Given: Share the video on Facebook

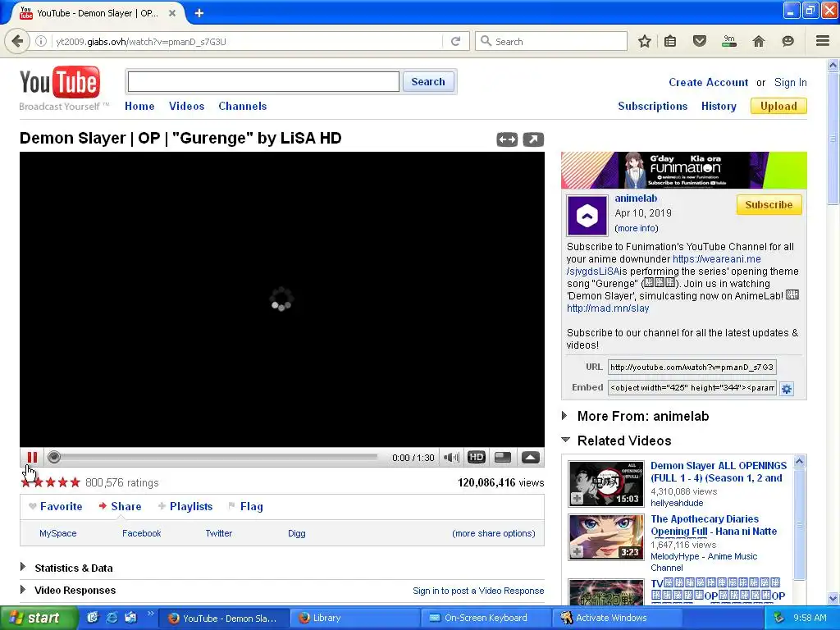Looking at the screenshot, I should (141, 533).
